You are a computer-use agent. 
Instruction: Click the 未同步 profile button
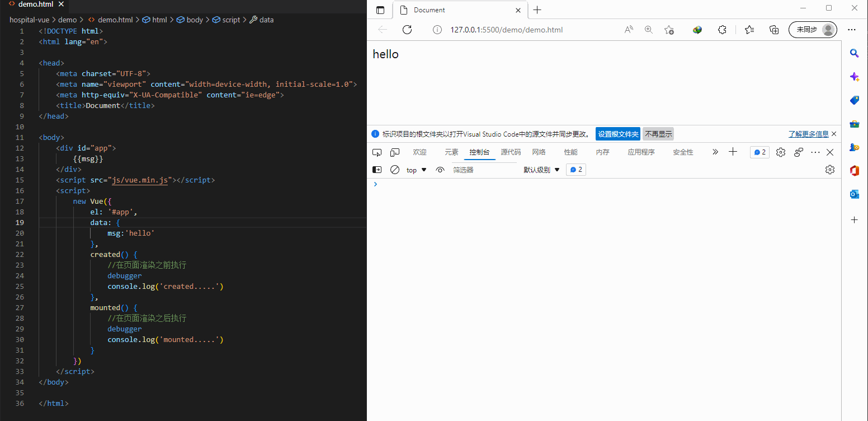coord(813,30)
